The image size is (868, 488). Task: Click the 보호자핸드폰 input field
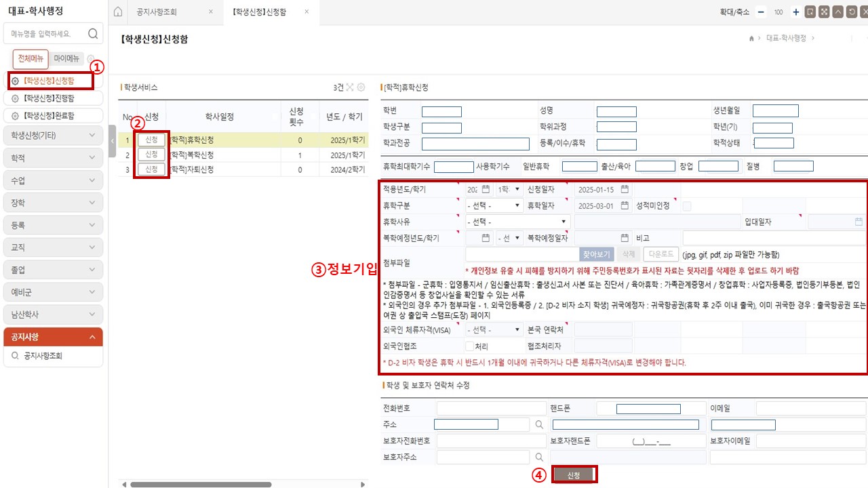coord(651,441)
